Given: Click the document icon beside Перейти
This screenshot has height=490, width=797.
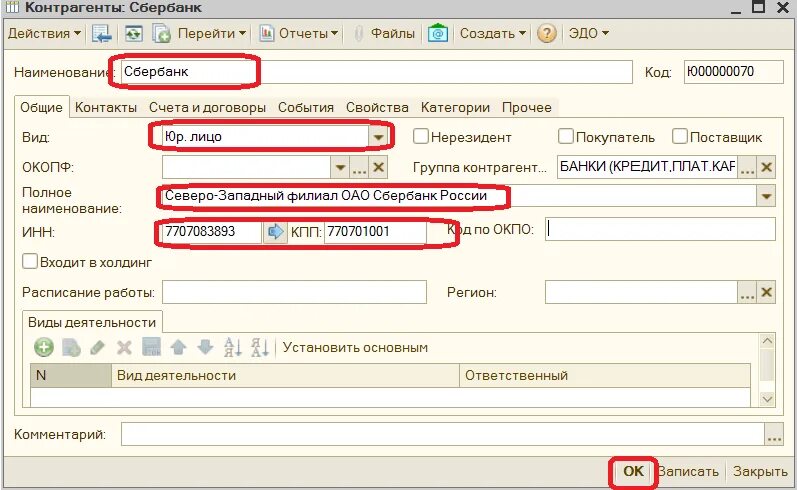Looking at the screenshot, I should [162, 34].
